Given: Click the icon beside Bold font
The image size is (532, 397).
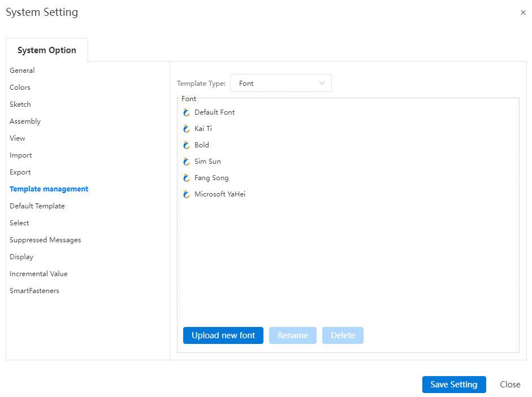Looking at the screenshot, I should [186, 145].
